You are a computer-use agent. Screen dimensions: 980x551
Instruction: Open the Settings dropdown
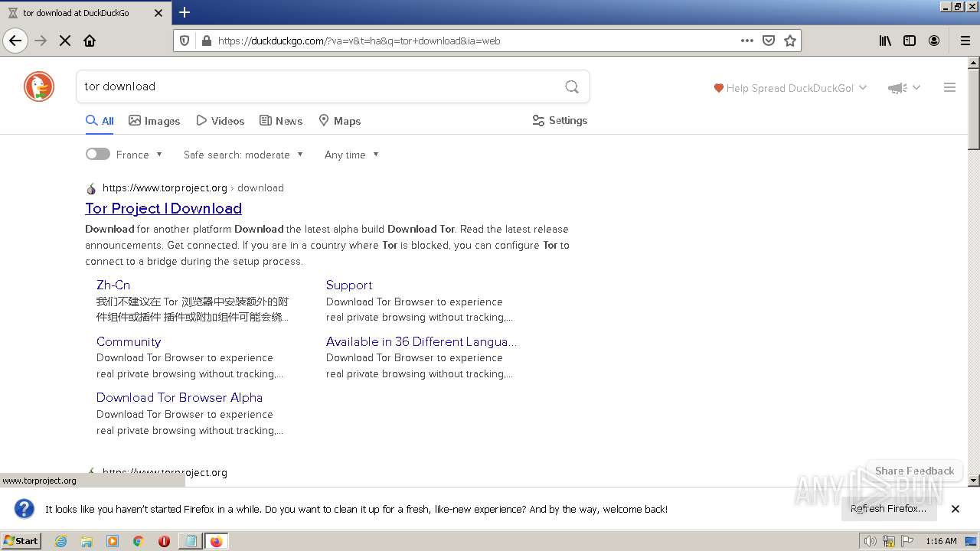point(560,120)
